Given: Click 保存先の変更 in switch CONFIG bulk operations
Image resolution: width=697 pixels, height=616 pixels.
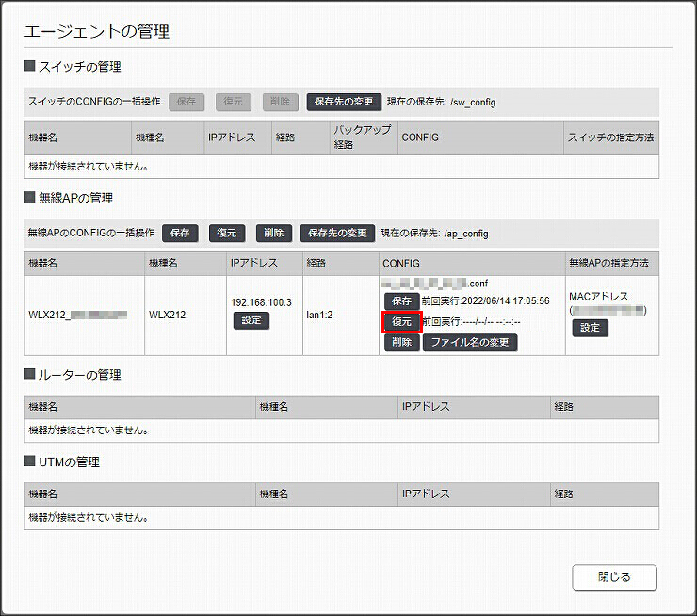Looking at the screenshot, I should pyautogui.click(x=344, y=102).
